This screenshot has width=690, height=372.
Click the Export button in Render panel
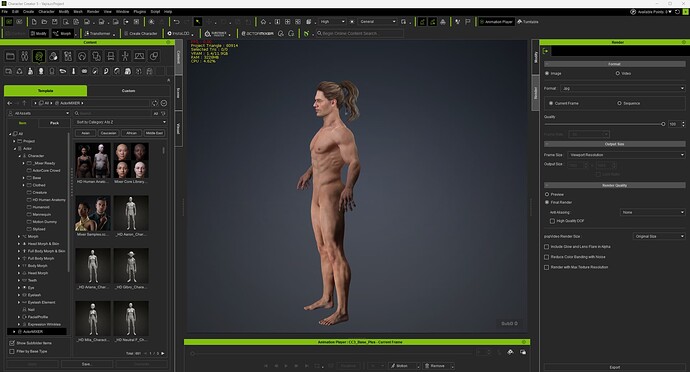pos(614,367)
